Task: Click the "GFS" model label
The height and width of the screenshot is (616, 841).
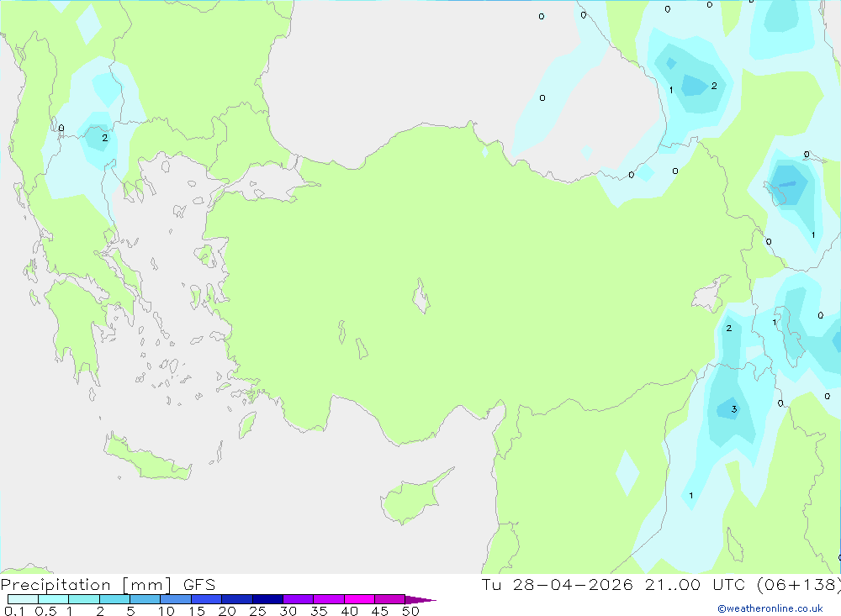Action: coord(199,584)
